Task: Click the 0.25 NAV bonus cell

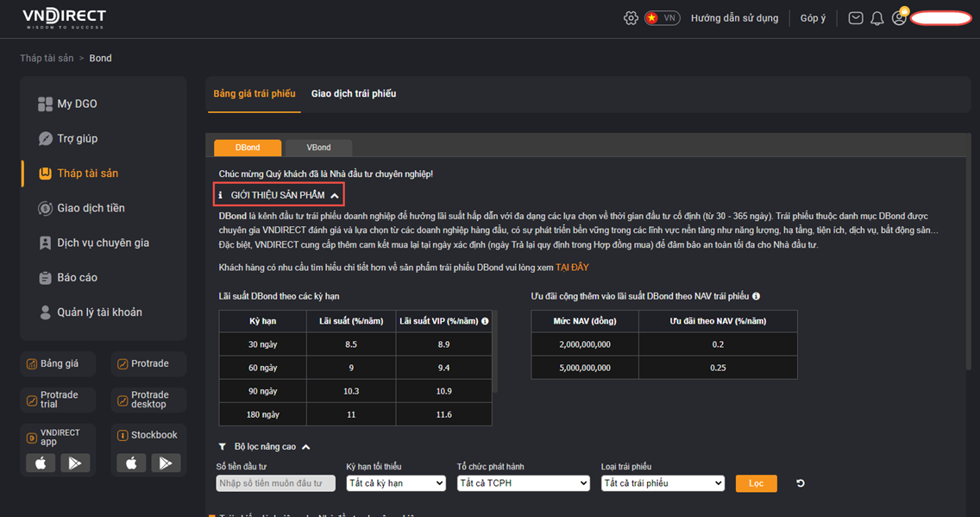Action: tap(718, 368)
